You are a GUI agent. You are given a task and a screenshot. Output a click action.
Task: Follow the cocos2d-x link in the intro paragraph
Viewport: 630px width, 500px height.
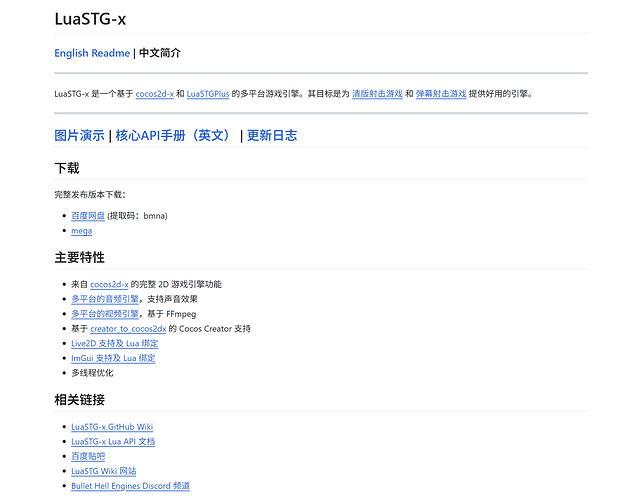[x=155, y=94]
